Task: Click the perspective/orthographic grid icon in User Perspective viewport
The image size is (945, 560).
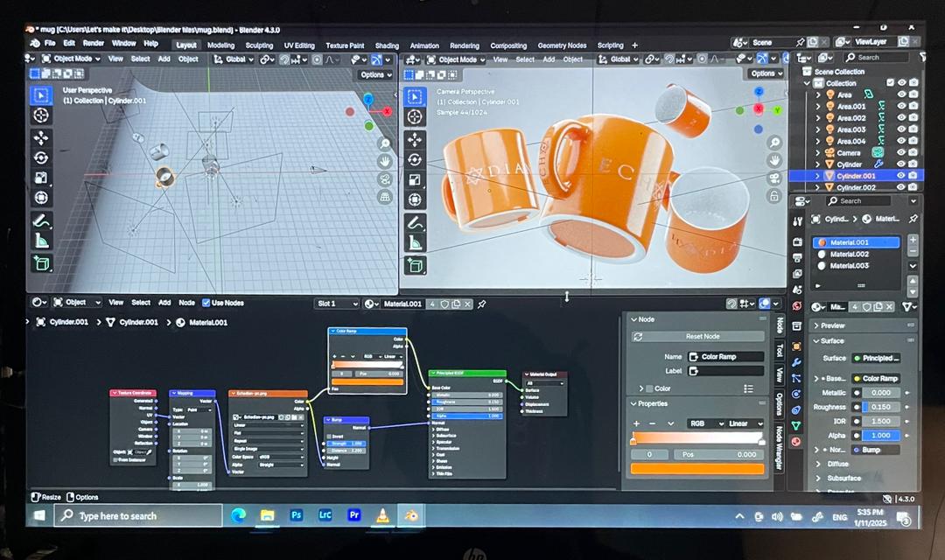Action: (x=384, y=197)
